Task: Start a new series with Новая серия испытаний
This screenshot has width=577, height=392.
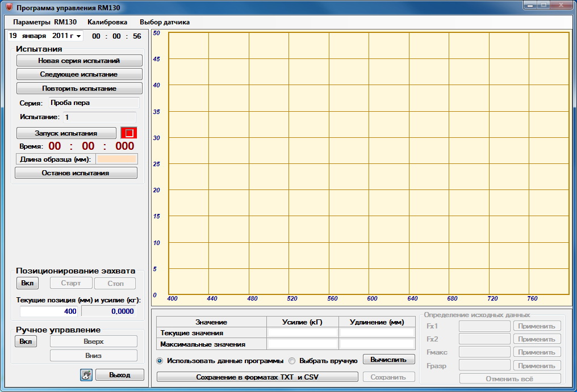Action: coord(79,60)
